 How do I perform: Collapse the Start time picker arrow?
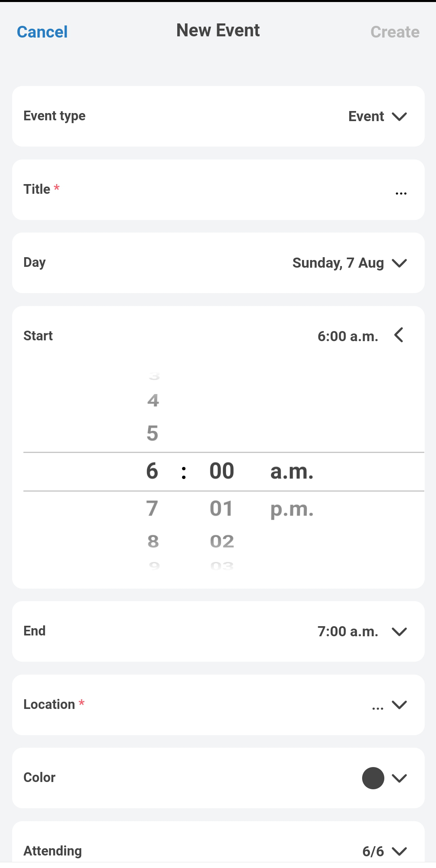(399, 335)
